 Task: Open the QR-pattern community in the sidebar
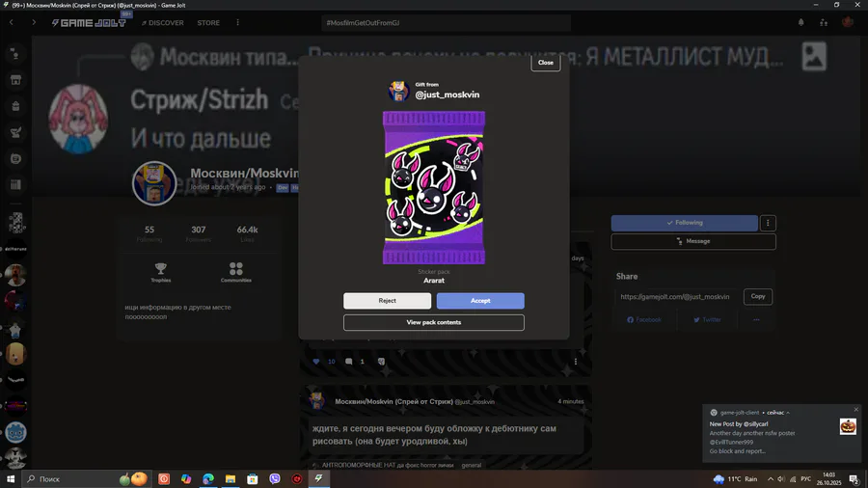16,223
